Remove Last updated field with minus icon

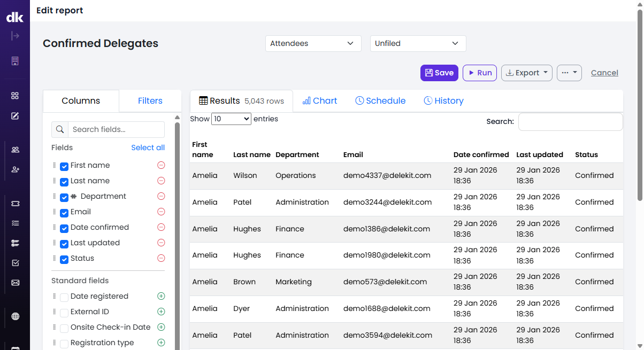[161, 243]
